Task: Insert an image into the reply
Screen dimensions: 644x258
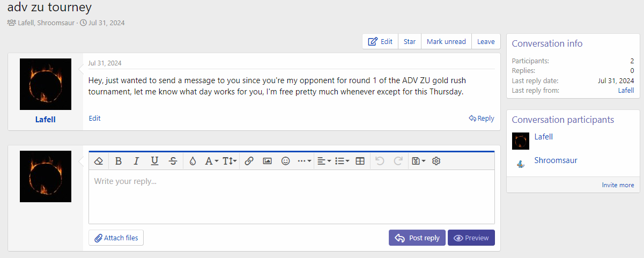Action: [267, 161]
